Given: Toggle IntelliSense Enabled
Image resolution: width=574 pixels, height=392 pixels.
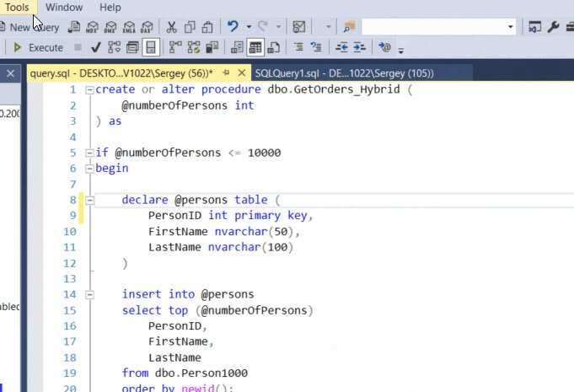Looking at the screenshot, I should click(x=151, y=47).
